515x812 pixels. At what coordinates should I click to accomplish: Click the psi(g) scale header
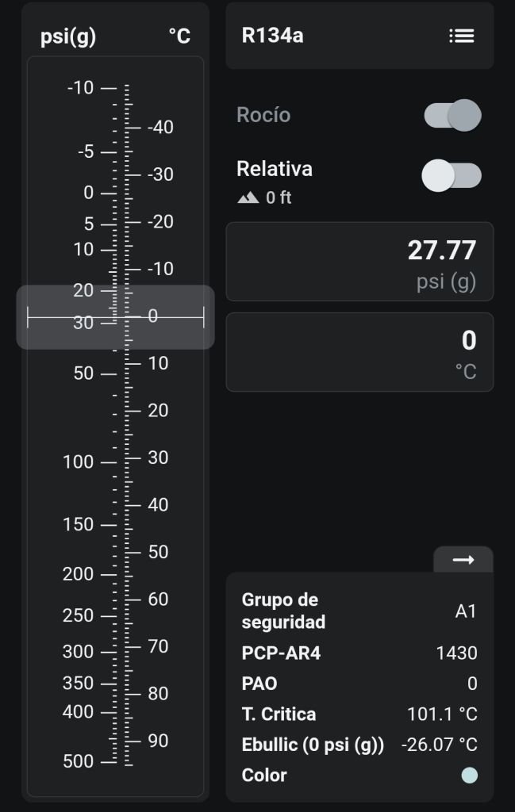[x=68, y=36]
